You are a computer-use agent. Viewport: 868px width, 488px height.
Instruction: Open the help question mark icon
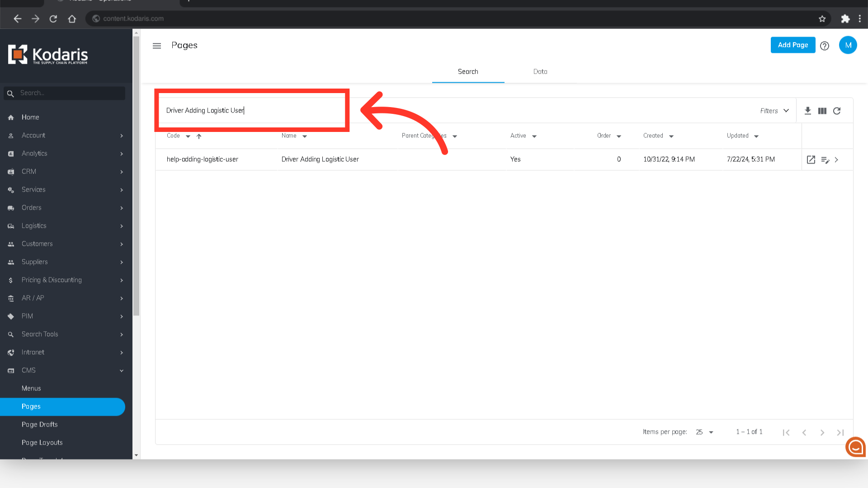tap(825, 46)
